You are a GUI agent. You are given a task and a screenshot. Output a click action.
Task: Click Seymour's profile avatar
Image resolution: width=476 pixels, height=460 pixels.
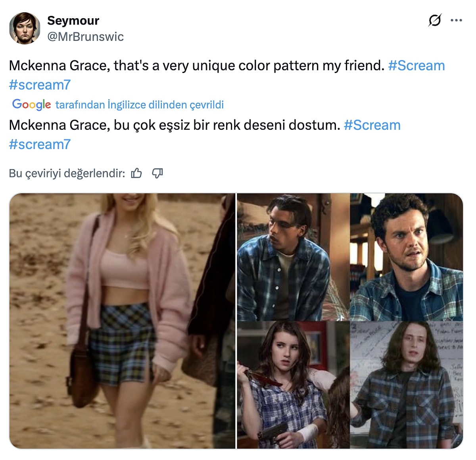(25, 28)
